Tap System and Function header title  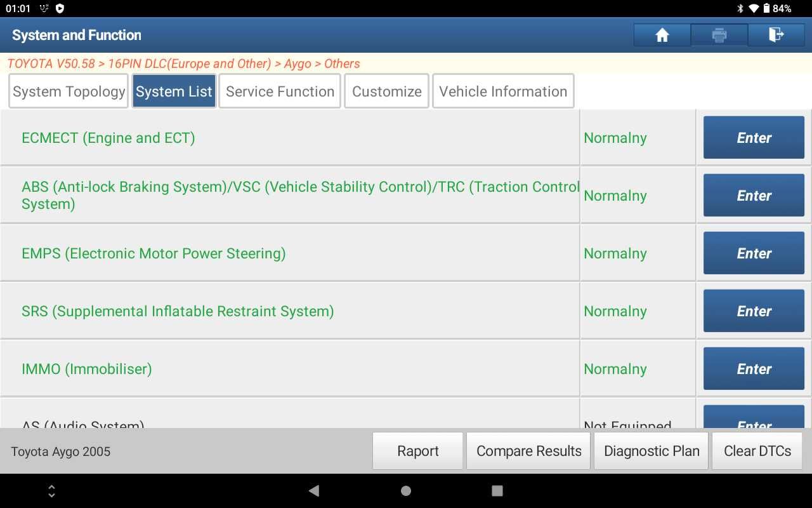[77, 35]
